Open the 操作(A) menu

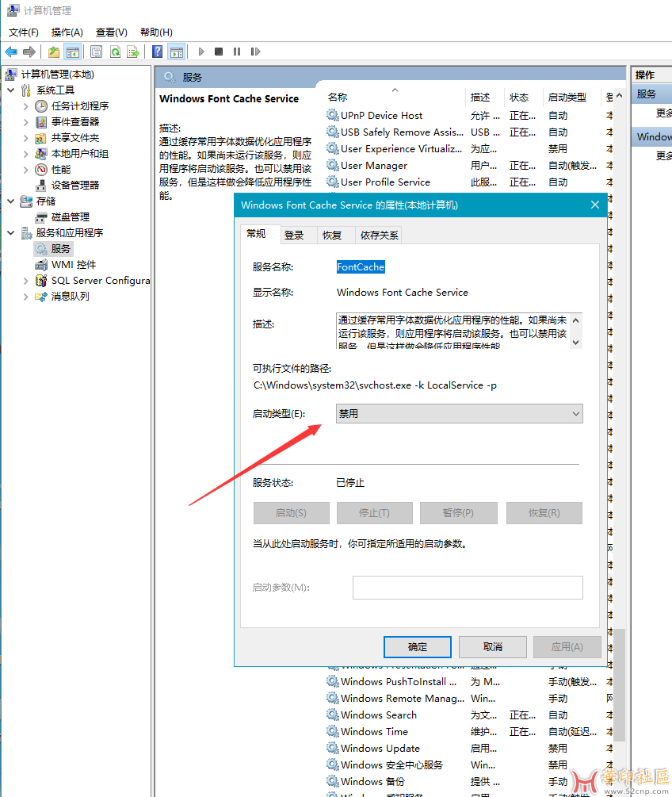[67, 33]
